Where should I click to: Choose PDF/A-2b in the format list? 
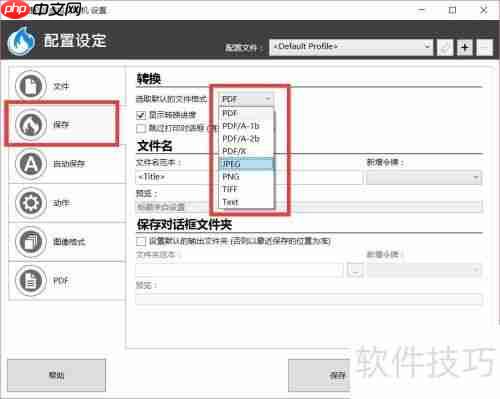[246, 139]
